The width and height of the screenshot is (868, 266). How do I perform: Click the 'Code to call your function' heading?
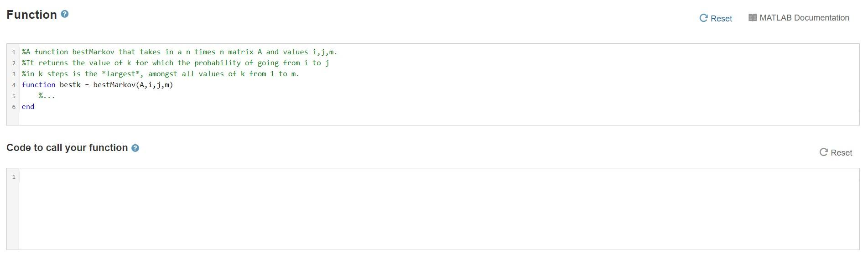(67, 147)
